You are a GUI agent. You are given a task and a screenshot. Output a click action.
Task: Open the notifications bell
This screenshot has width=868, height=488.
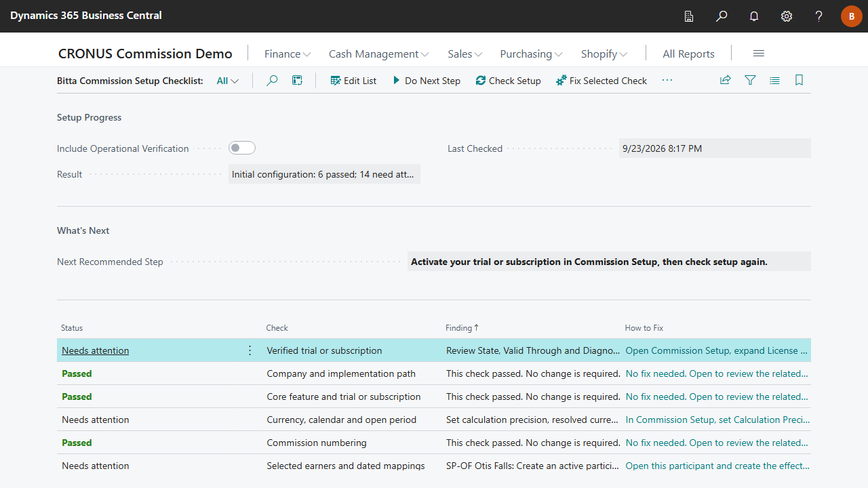point(754,16)
